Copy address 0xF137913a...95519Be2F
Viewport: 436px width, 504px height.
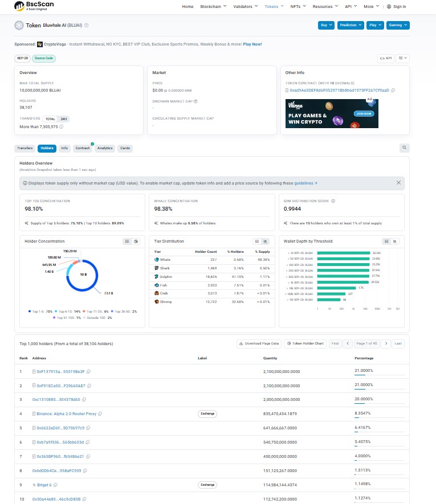tap(88, 371)
